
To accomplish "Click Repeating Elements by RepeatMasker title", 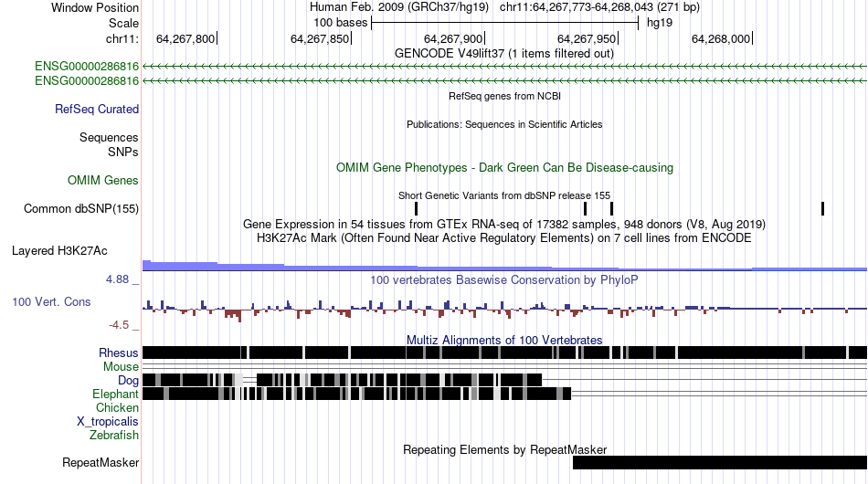I will pyautogui.click(x=504, y=449).
